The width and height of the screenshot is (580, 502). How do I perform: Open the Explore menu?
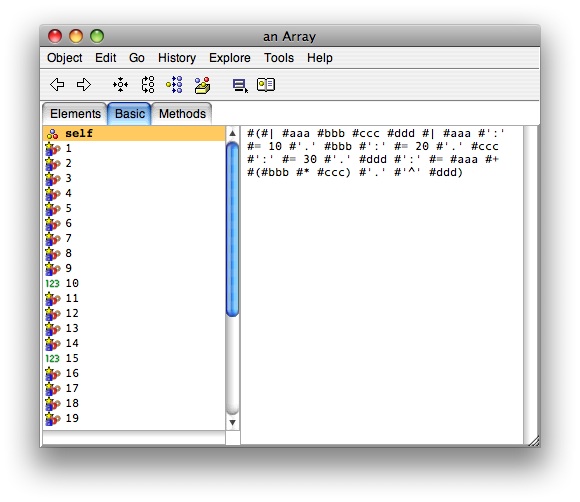[230, 58]
